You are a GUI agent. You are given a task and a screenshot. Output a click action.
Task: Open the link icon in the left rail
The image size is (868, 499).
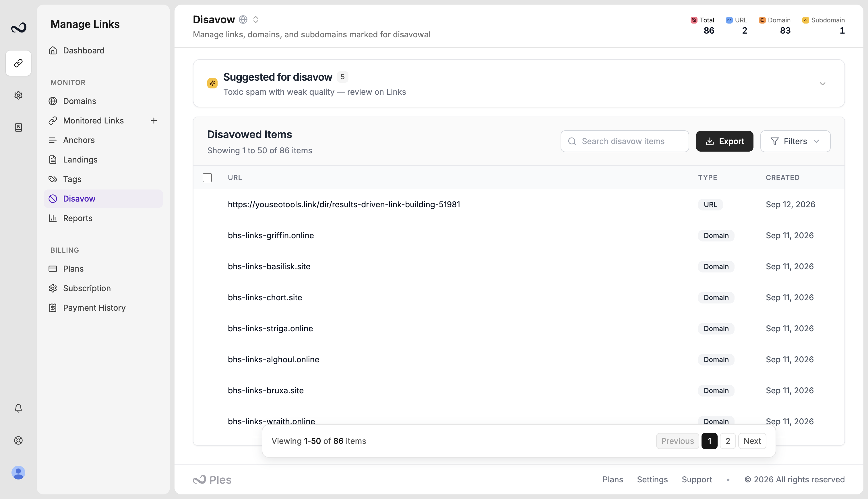coord(18,63)
